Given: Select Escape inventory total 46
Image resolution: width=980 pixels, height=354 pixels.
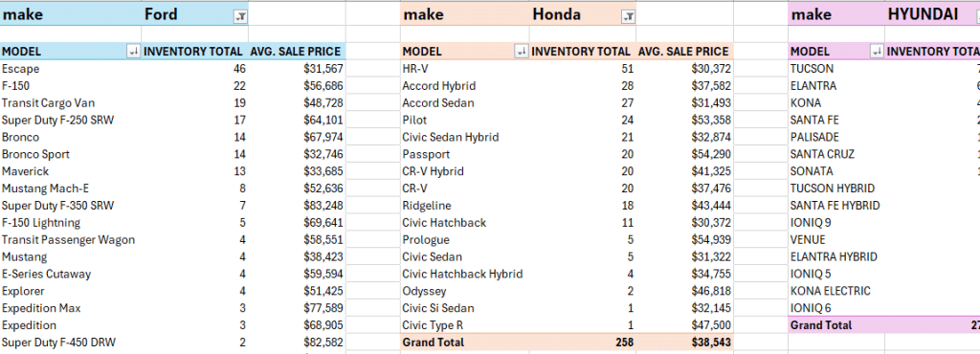Looking at the screenshot, I should [195, 69].
